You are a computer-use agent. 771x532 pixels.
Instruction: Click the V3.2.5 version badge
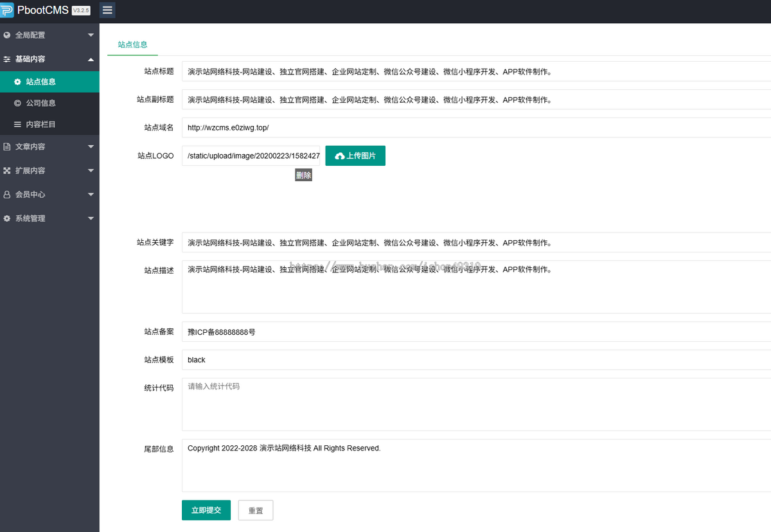tap(81, 11)
